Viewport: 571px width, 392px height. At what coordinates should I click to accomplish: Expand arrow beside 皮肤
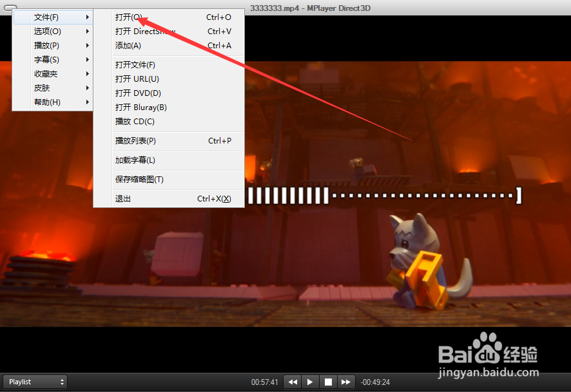pos(88,88)
